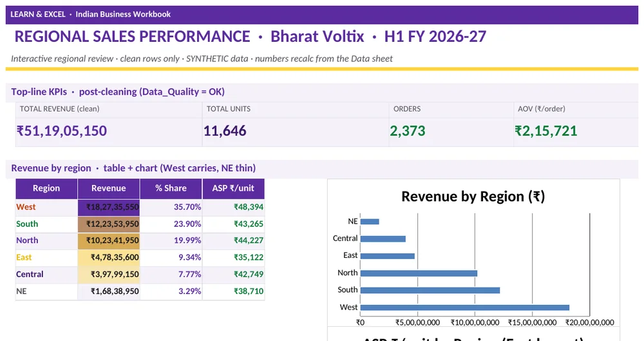Select the 'Revenue' column header
Screen dimensions: 644x341
pyautogui.click(x=109, y=189)
